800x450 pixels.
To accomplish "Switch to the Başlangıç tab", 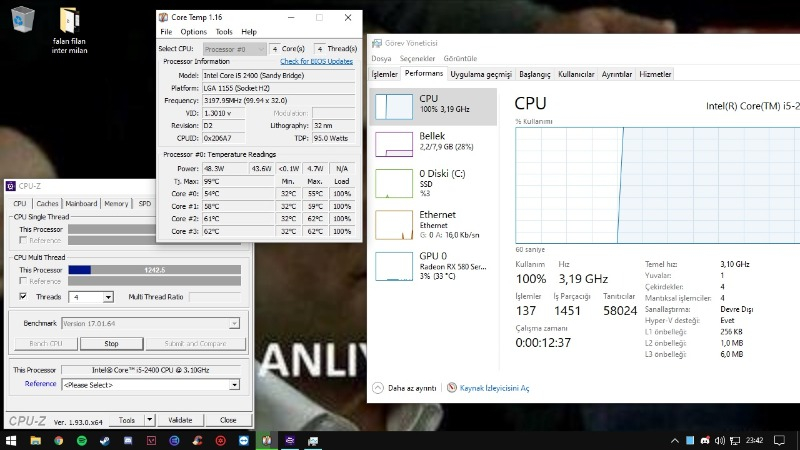I will coord(535,74).
